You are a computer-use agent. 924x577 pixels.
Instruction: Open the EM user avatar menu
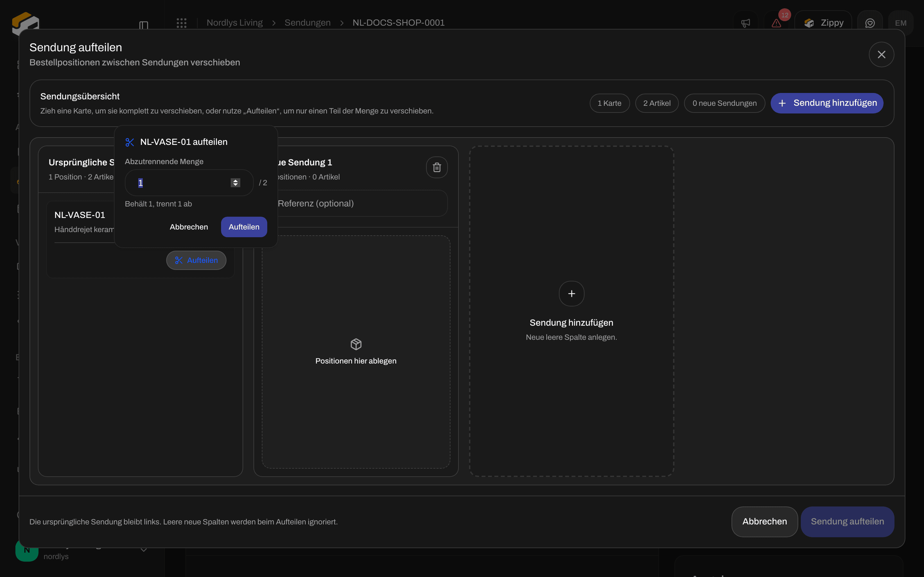[901, 23]
